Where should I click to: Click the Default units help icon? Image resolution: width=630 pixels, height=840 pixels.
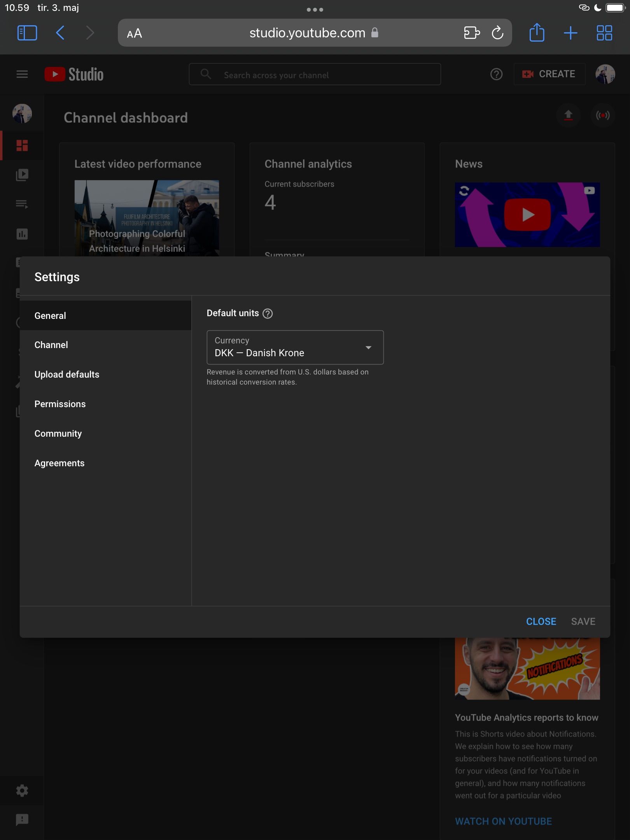point(268,313)
